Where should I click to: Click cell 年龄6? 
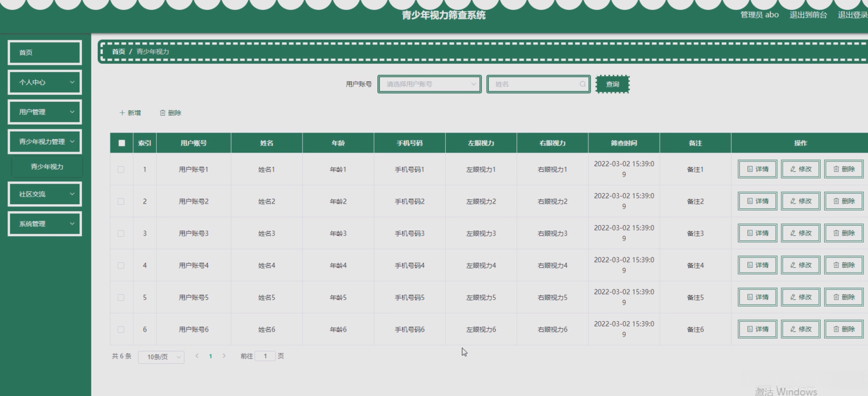(x=338, y=329)
